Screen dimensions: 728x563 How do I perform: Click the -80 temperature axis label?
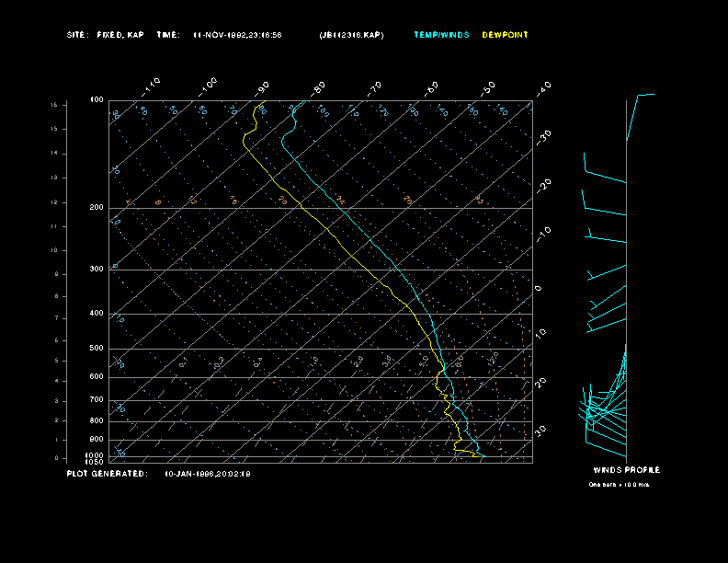tap(320, 87)
